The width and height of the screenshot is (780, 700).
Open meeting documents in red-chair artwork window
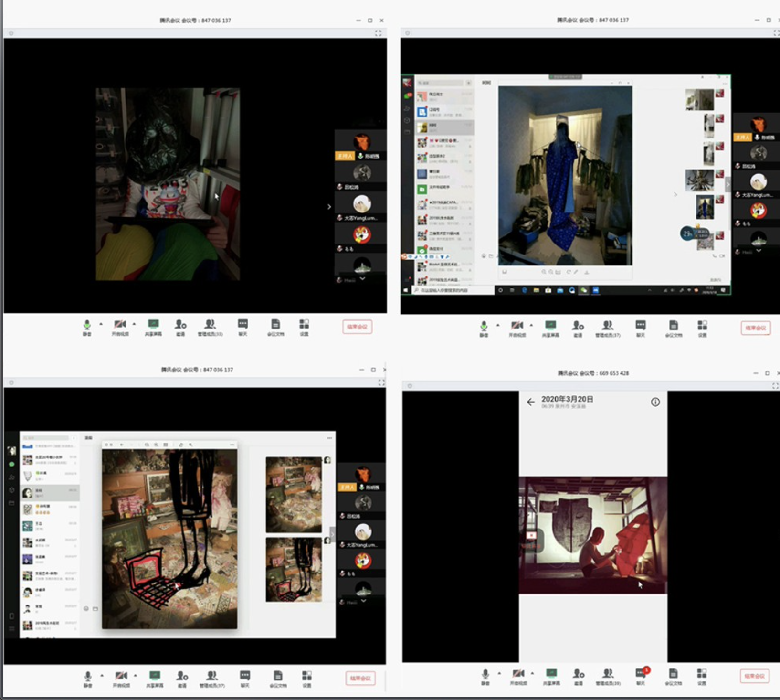278,679
